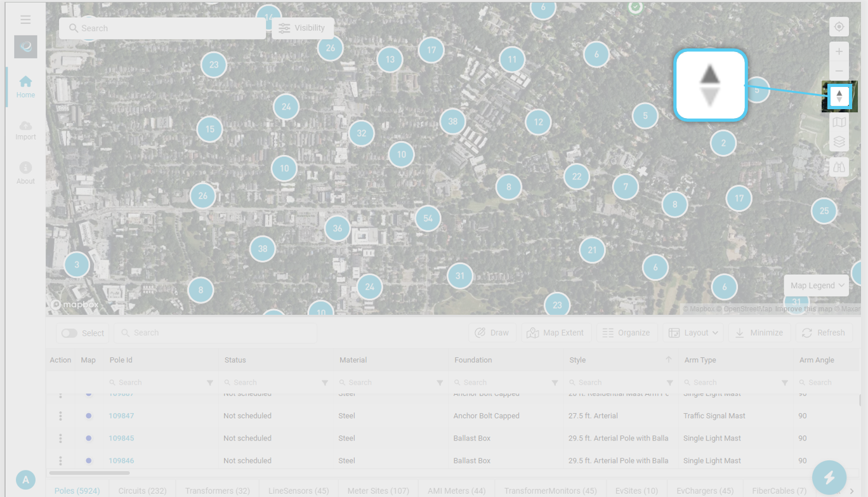The height and width of the screenshot is (497, 868).
Task: Open the Arm Type column filter
Action: tap(785, 383)
